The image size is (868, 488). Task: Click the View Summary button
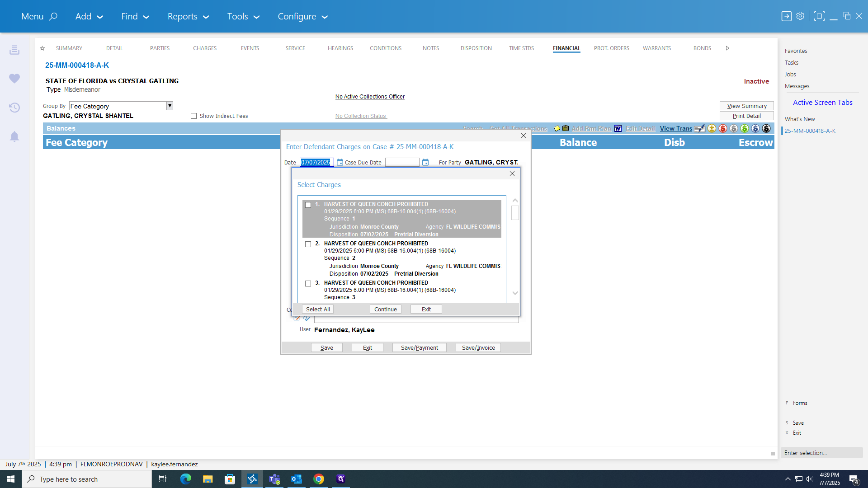[x=747, y=106]
